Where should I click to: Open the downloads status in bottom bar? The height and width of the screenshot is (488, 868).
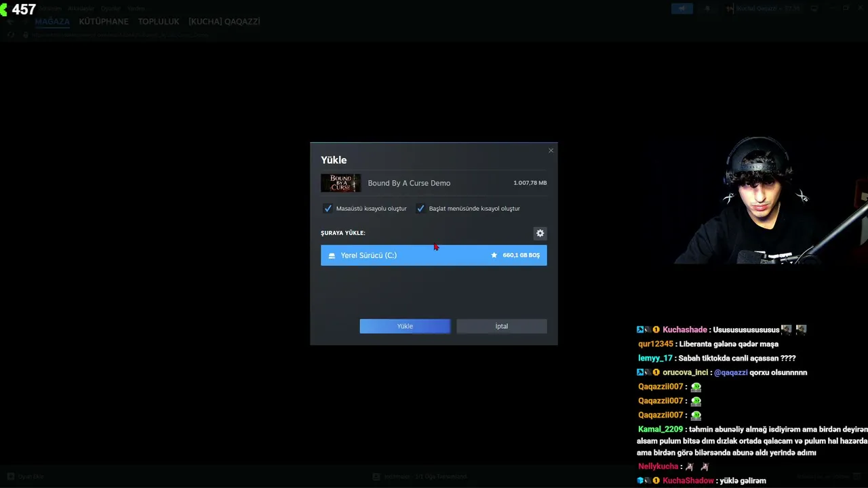pyautogui.click(x=420, y=476)
